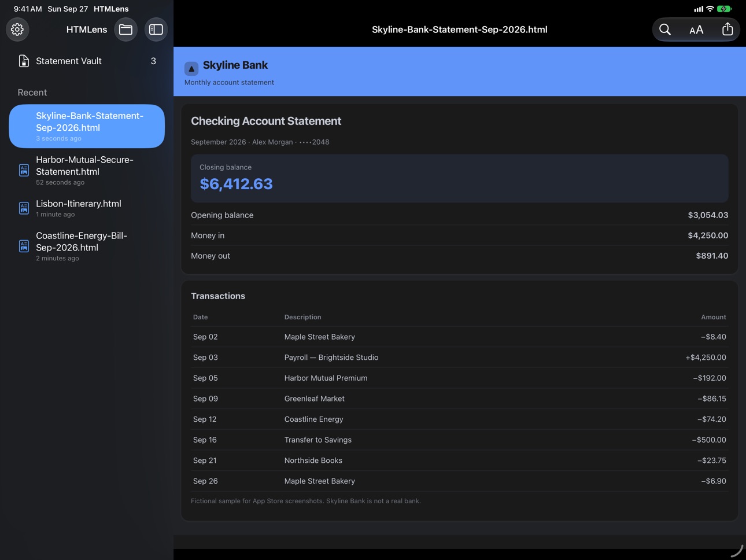Tap the Wi-Fi status icon

tap(710, 9)
